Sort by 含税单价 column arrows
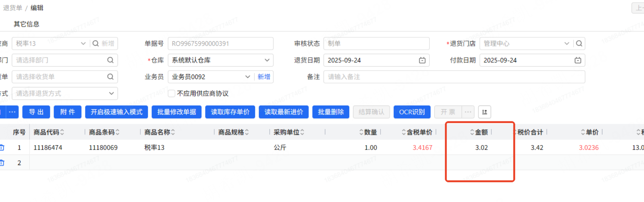Viewport: 644px width, 202px height. [404, 132]
